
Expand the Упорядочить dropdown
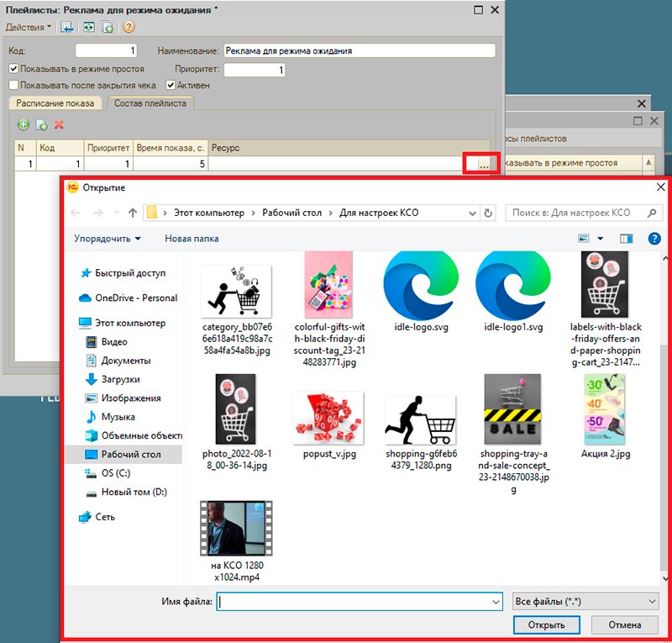pos(108,239)
